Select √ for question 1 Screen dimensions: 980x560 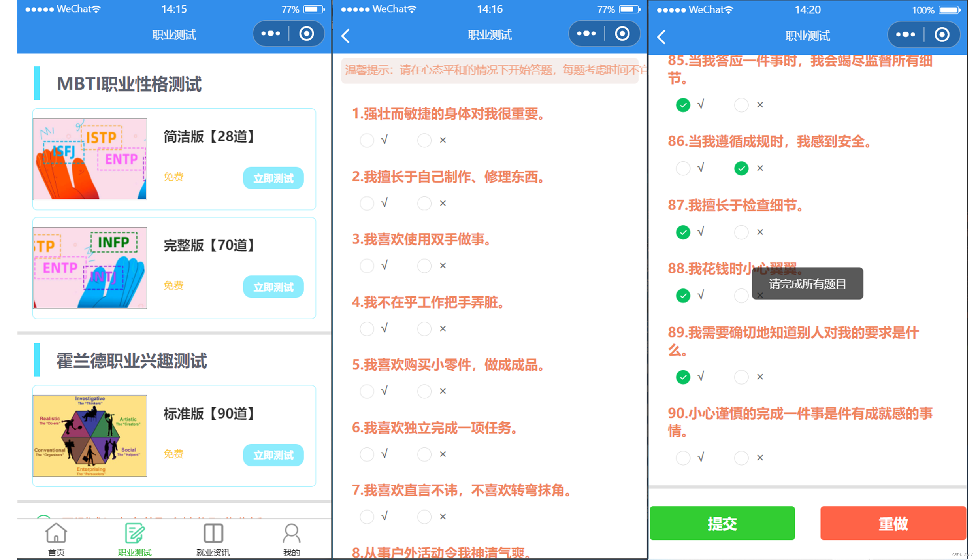367,140
